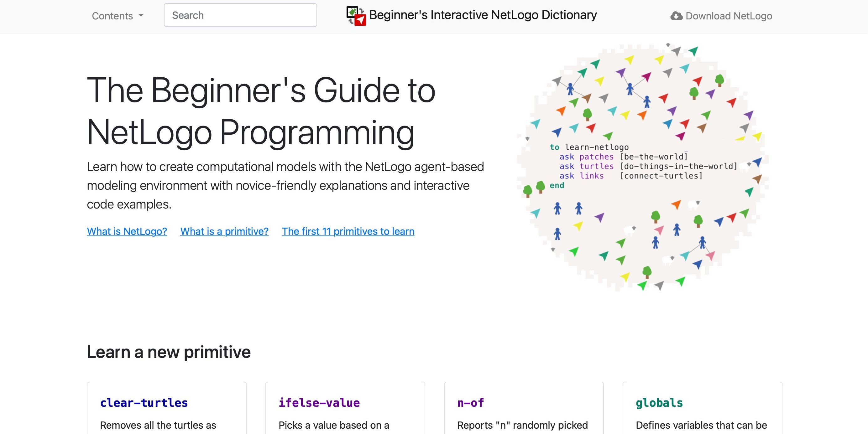
Task: Open the globals primitive card
Action: pyautogui.click(x=659, y=403)
